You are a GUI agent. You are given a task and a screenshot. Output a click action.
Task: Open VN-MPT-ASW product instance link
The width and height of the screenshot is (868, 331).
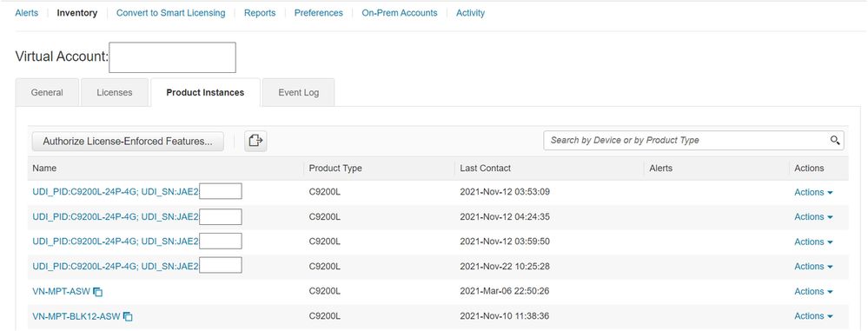61,291
